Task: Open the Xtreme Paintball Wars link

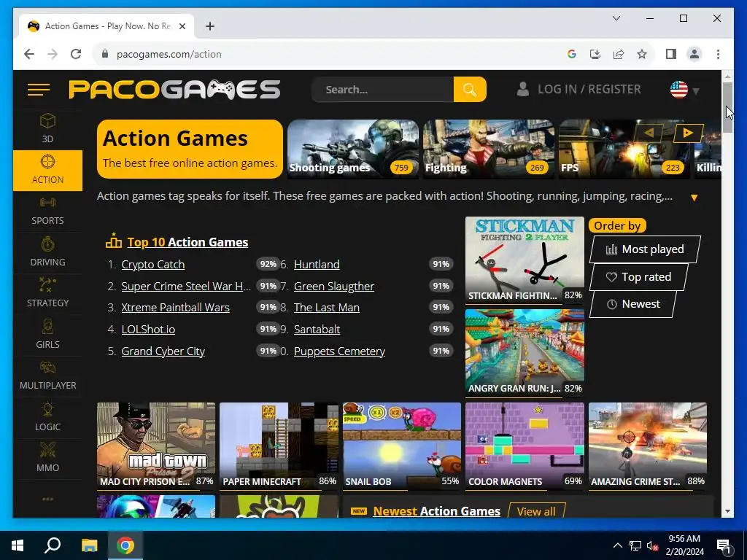Action: coord(175,308)
